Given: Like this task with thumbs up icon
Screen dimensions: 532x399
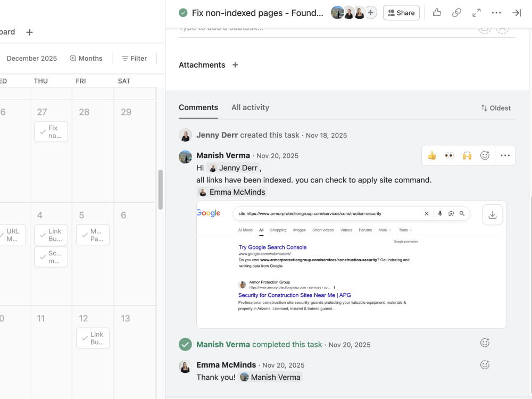Looking at the screenshot, I should 437,13.
